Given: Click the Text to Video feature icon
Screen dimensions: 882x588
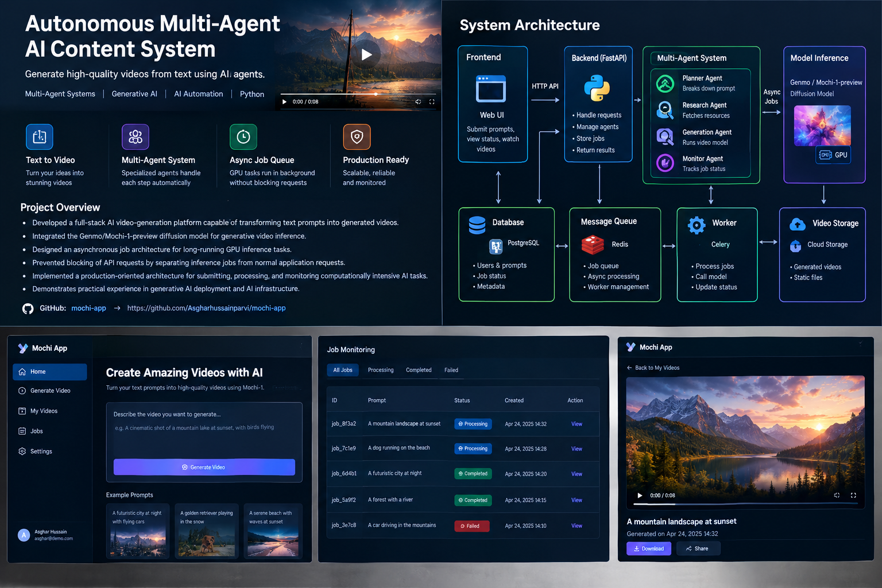Looking at the screenshot, I should pos(40,137).
